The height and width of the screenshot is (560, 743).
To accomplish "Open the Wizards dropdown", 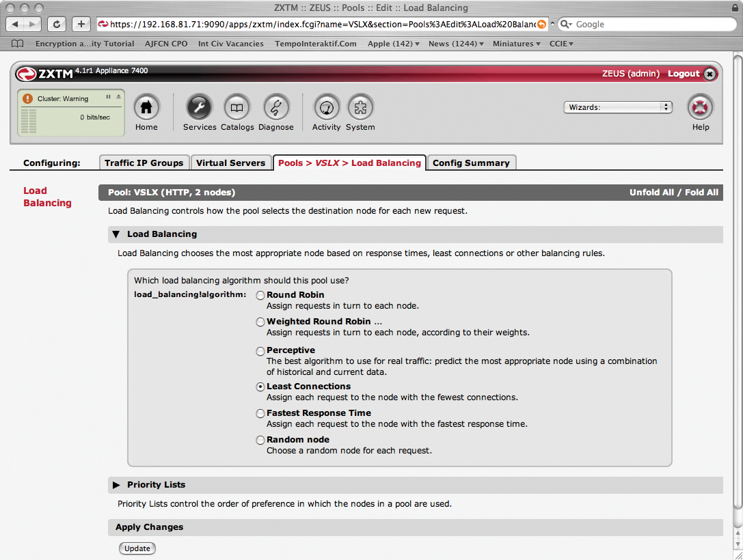I will pos(618,107).
